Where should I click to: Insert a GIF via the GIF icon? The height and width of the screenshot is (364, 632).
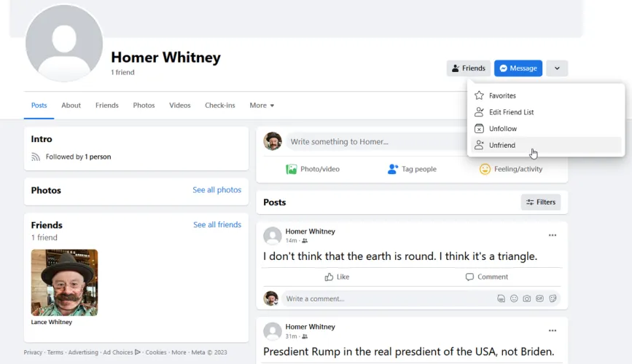[x=540, y=298]
